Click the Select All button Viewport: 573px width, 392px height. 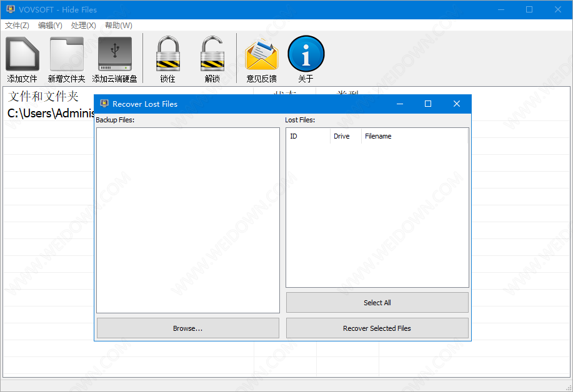(x=377, y=303)
